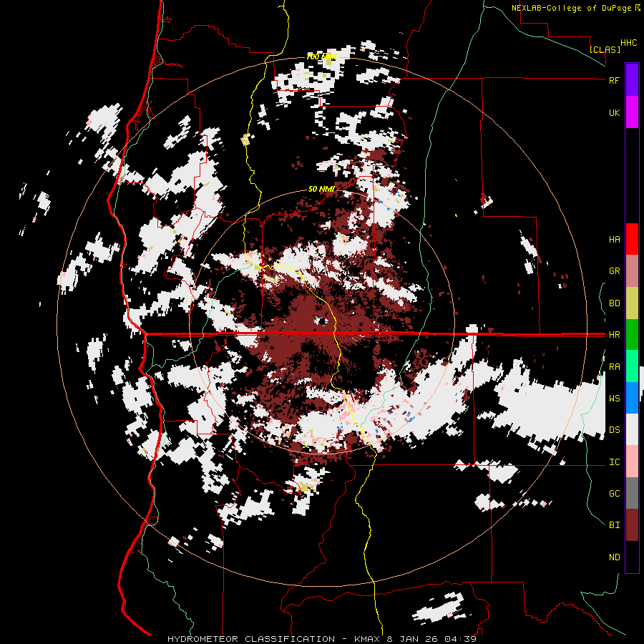This screenshot has height=644, width=644.
Task: Click the blue WS legend color swatch
Action: coord(632,398)
